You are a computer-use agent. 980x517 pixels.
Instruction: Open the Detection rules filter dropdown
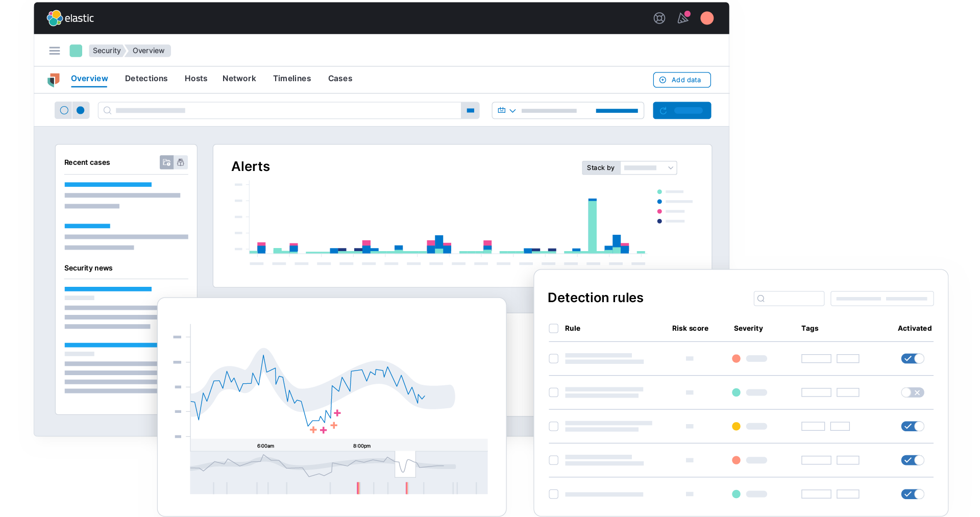point(882,299)
